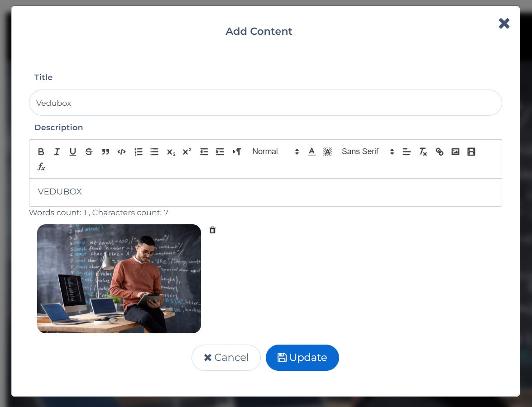Open the Normal heading size dropdown
Screen dimensions: 532x407
(275, 152)
